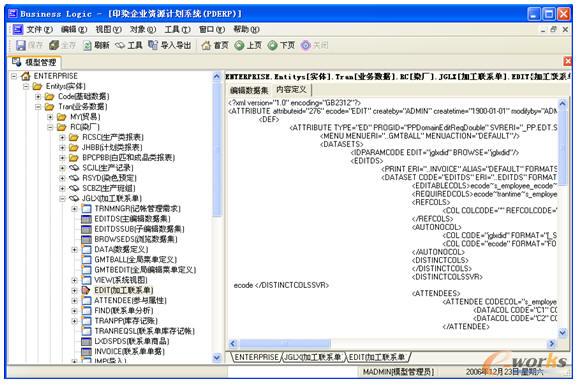
Task: Select the JGLX[加工联系单] bottom tab
Action: (x=313, y=357)
